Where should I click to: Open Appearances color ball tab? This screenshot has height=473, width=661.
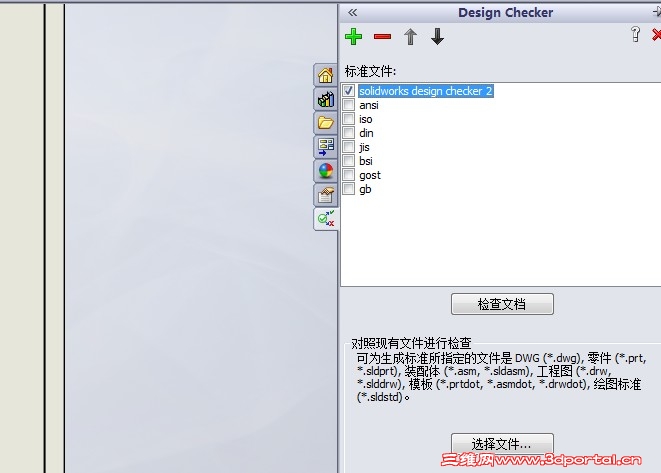click(325, 171)
